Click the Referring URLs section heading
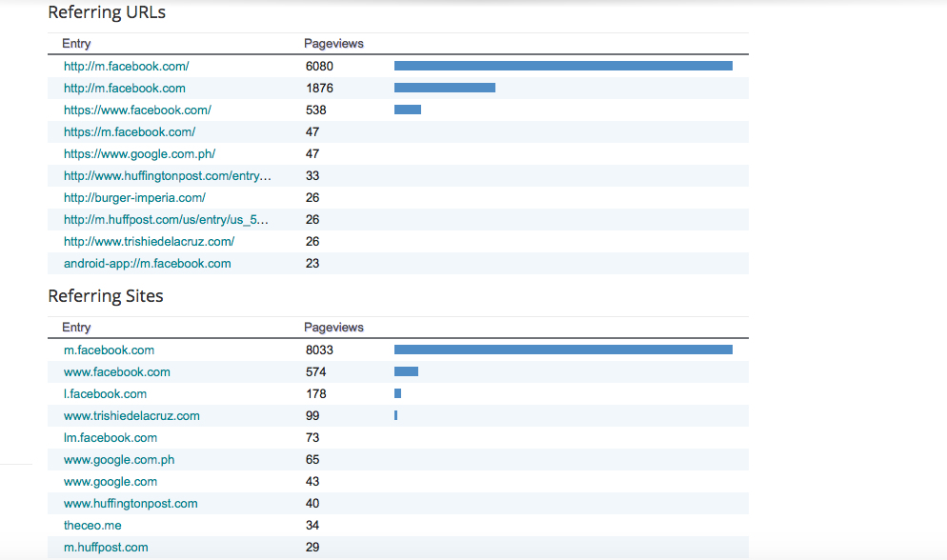 tap(107, 12)
